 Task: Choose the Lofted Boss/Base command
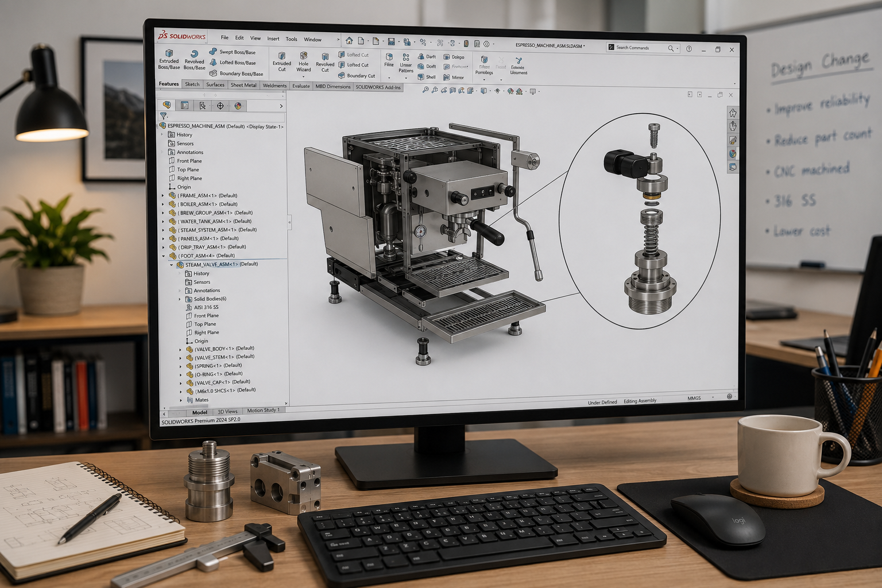pos(233,63)
